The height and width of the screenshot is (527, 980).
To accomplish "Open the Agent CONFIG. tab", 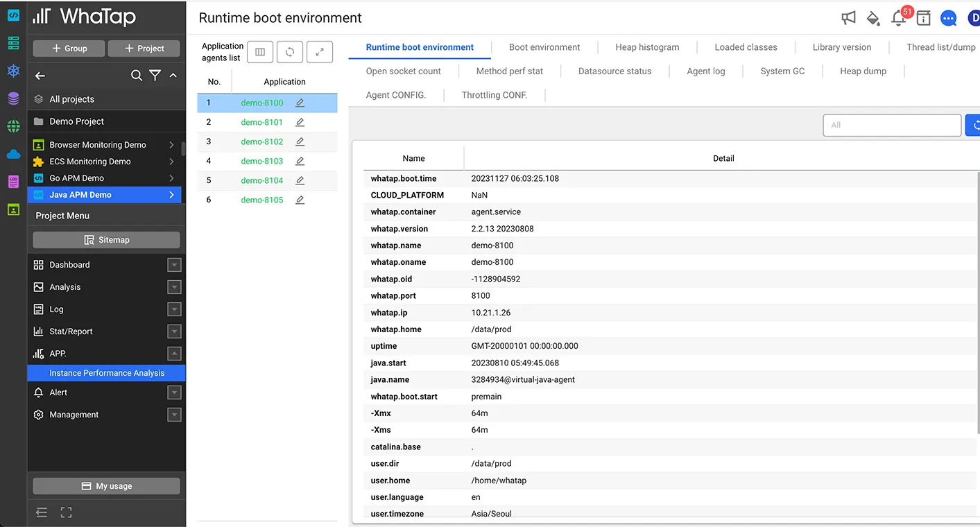I will coord(395,94).
